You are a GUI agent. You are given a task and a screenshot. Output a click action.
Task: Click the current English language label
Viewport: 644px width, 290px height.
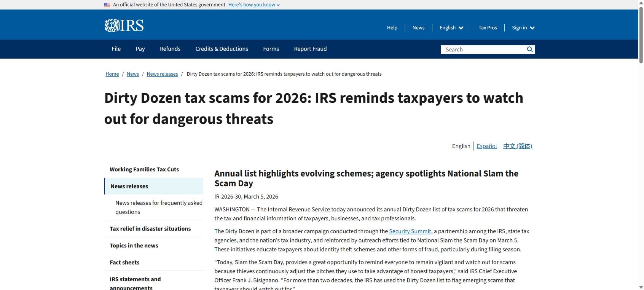coord(461,146)
